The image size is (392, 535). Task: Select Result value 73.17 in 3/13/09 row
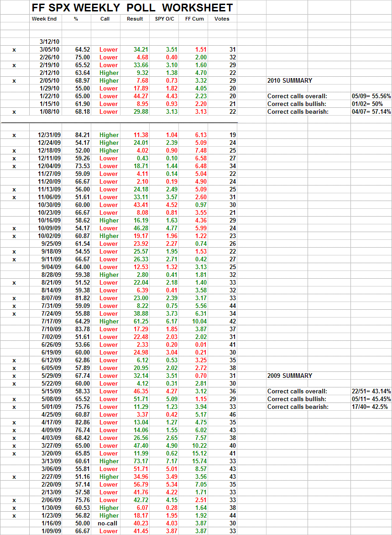tap(141, 461)
